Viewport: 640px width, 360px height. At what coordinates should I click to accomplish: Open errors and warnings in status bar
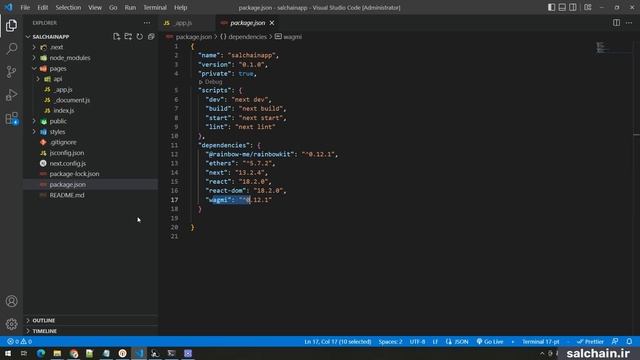[19, 342]
